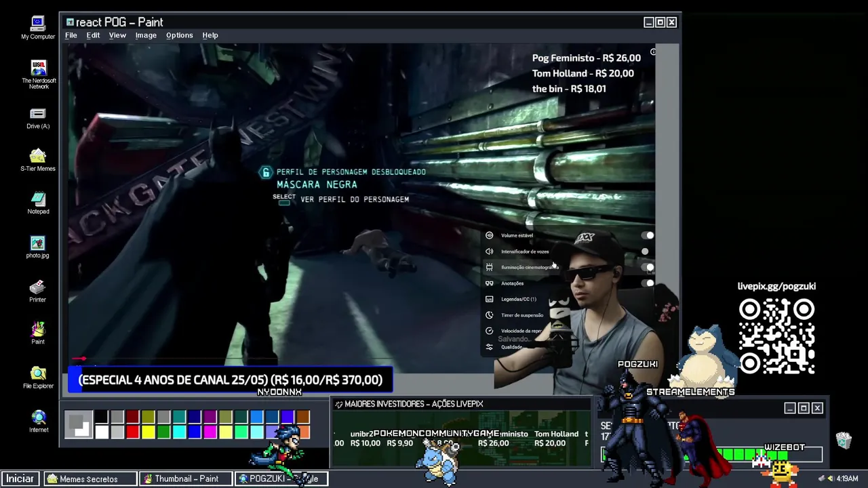The height and width of the screenshot is (488, 868).
Task: Select the Printer desktop icon
Action: (38, 291)
